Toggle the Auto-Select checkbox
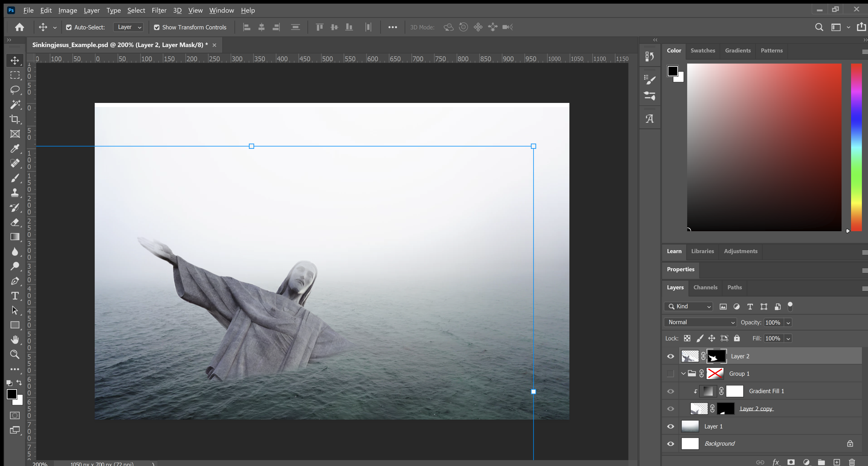868x466 pixels. [69, 27]
